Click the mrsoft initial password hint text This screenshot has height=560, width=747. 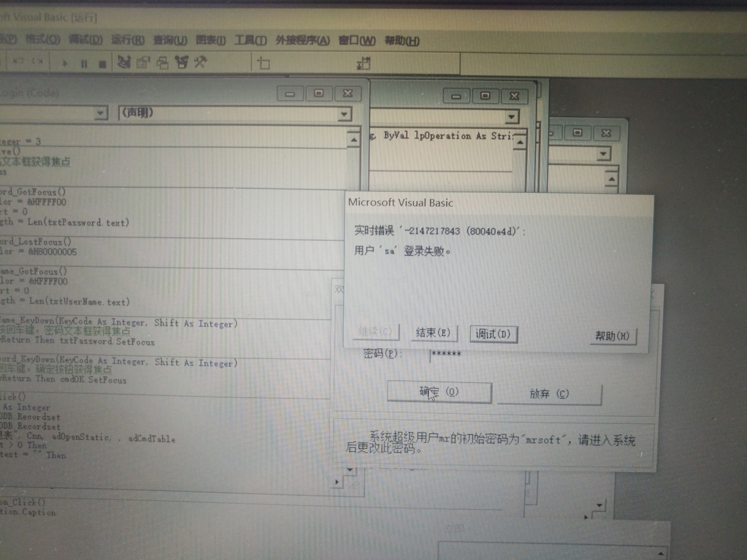pyautogui.click(x=490, y=444)
